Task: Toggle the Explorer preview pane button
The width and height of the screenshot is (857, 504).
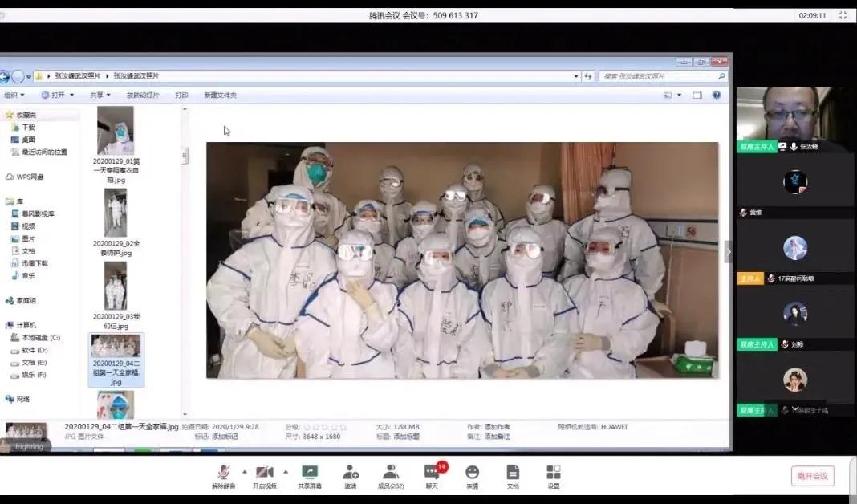Action: 697,95
